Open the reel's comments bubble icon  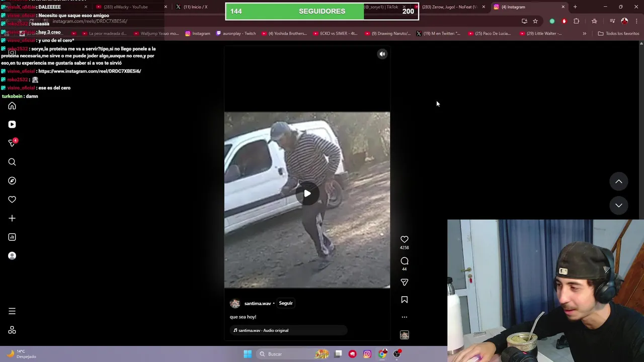point(405,261)
